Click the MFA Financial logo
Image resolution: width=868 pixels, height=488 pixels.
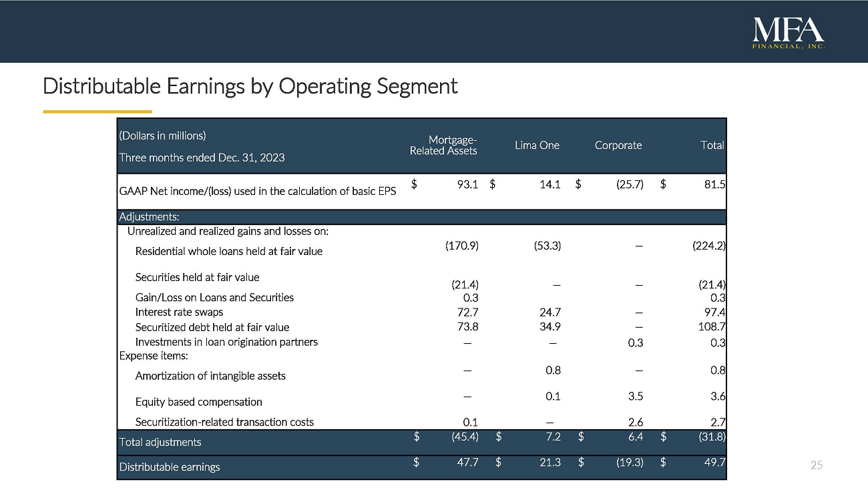[x=789, y=33]
